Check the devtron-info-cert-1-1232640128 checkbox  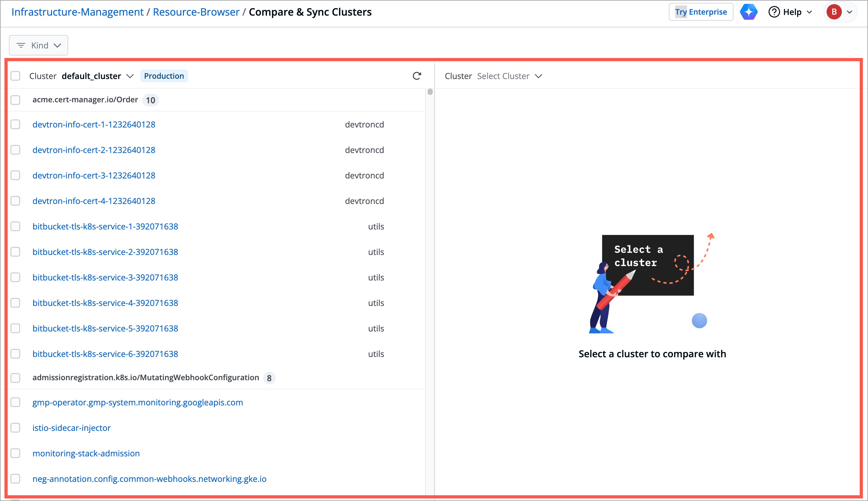tap(16, 125)
